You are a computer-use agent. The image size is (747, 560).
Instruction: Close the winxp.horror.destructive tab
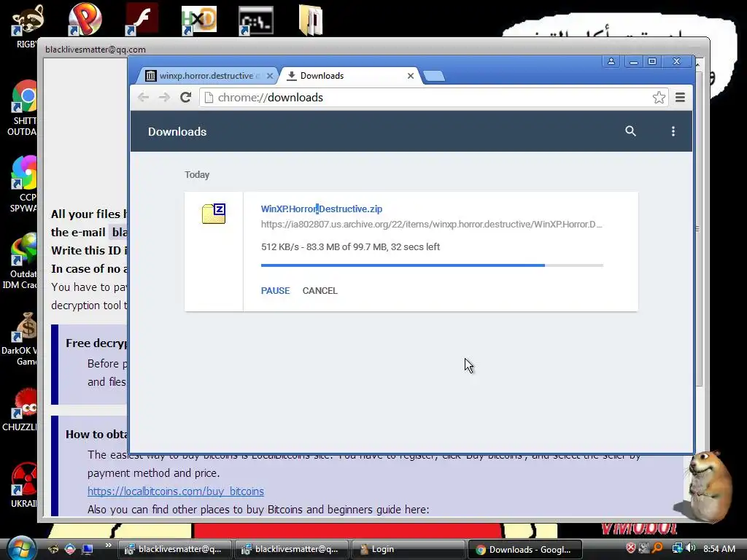tap(270, 76)
